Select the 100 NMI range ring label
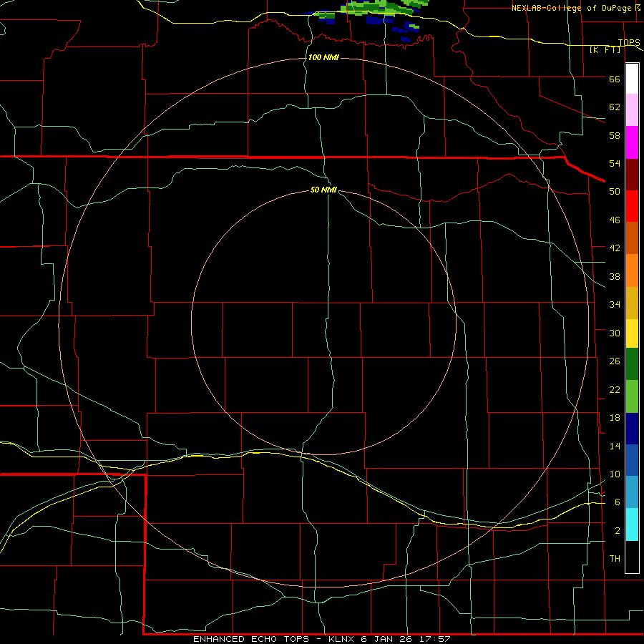Screen dimensions: 644x644 (323, 57)
